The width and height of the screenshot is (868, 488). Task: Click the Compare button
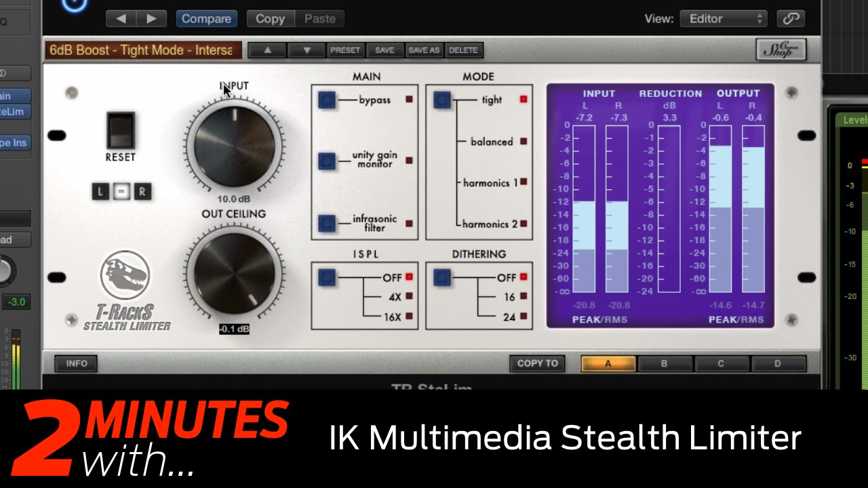206,19
